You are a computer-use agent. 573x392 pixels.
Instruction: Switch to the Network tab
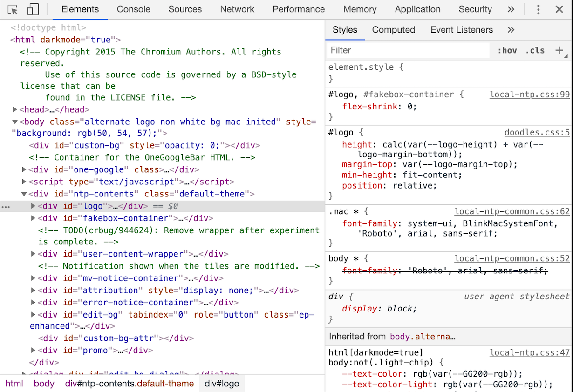(237, 9)
